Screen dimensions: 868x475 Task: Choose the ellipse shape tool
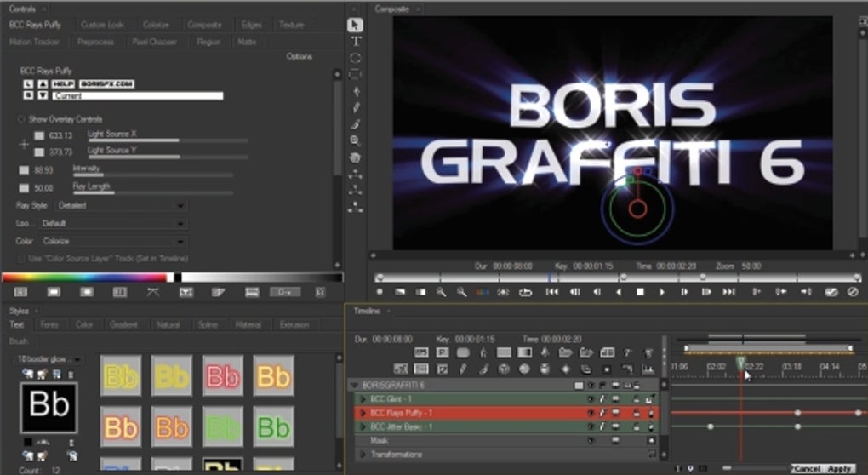(x=356, y=58)
